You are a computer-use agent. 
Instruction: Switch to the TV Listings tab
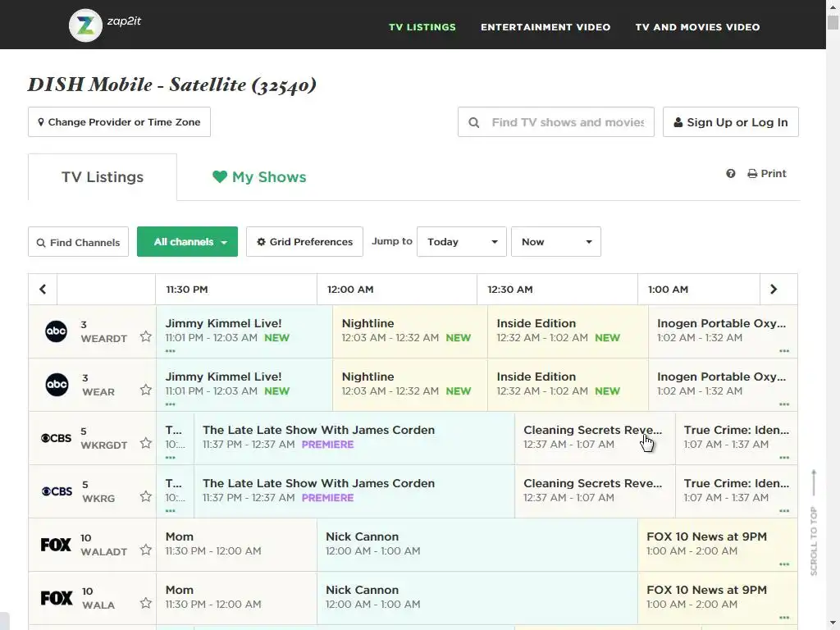(x=103, y=177)
